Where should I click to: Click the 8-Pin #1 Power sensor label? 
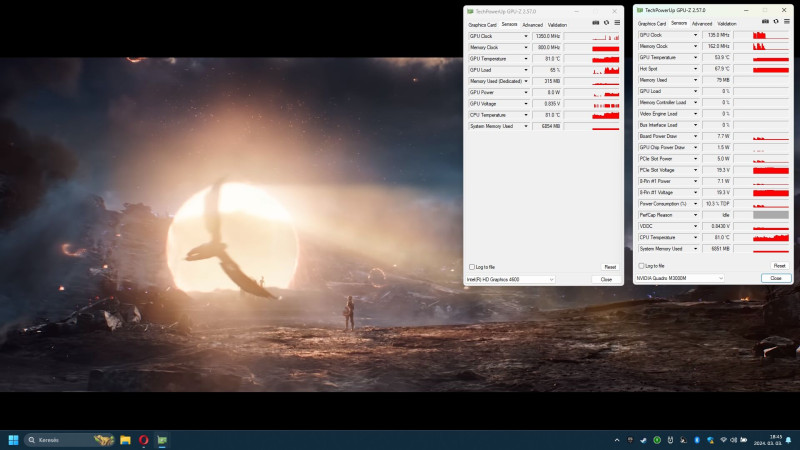[x=656, y=181]
